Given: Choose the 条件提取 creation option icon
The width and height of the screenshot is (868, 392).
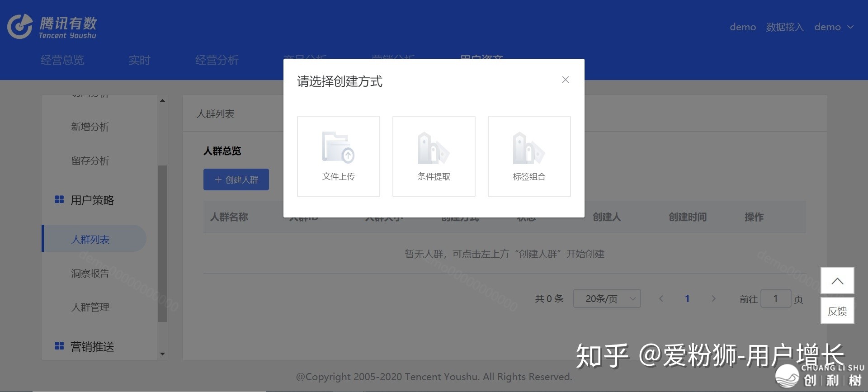Looking at the screenshot, I should tap(434, 148).
